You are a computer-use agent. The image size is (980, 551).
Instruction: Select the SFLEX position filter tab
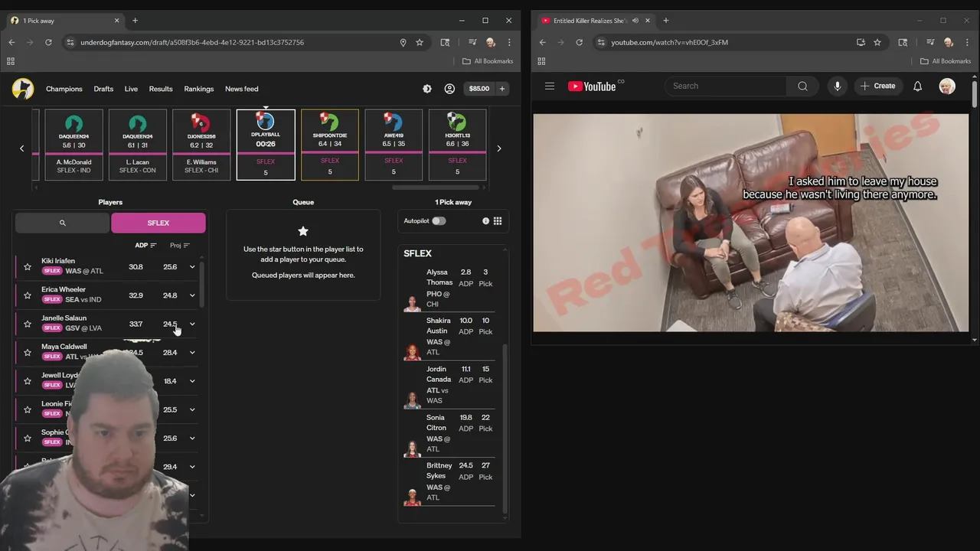158,223
